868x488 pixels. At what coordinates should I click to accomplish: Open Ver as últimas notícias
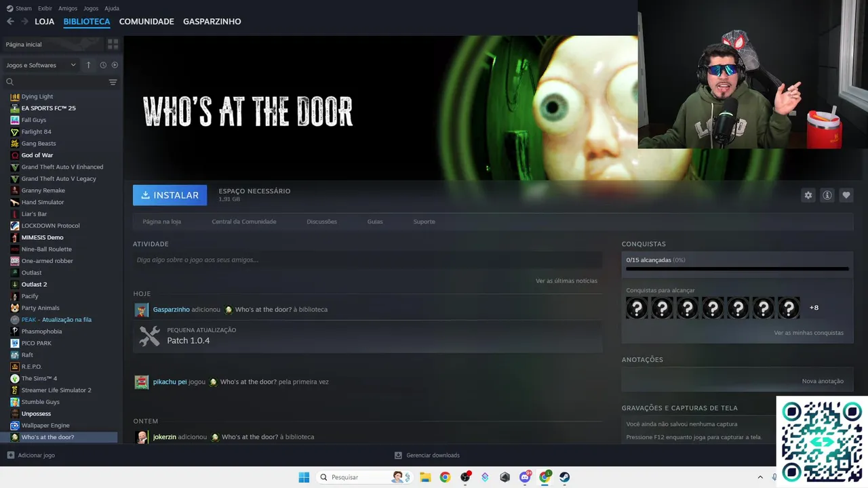tap(566, 281)
